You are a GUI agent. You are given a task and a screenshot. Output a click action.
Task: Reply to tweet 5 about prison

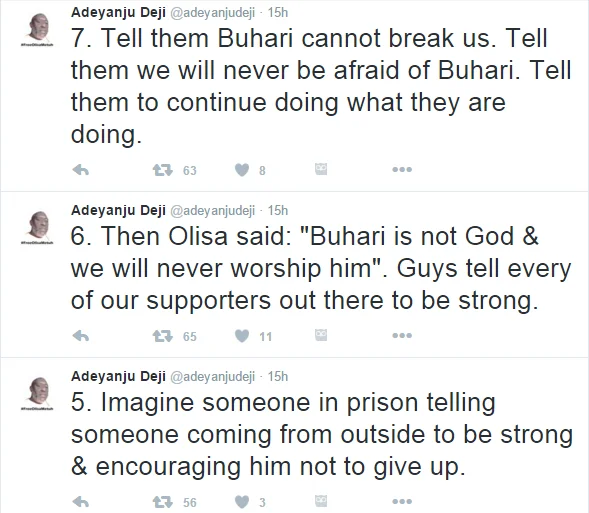pyautogui.click(x=80, y=502)
